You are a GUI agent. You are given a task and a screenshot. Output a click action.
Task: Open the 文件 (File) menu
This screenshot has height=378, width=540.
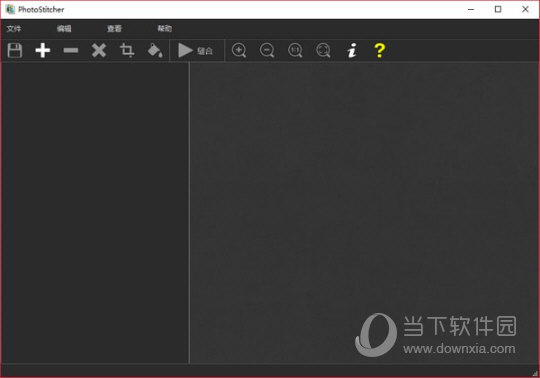click(14, 29)
